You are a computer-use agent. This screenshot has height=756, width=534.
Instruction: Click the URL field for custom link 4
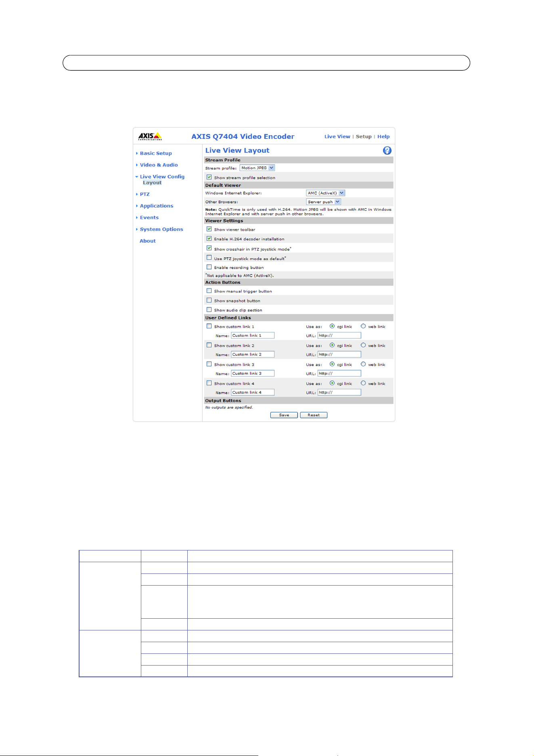pyautogui.click(x=339, y=393)
